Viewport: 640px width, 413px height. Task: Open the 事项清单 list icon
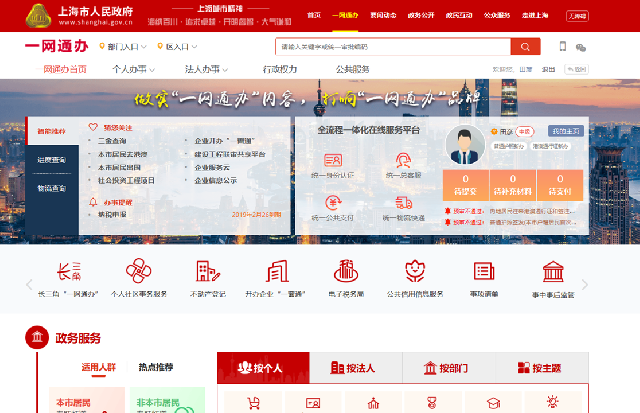[x=484, y=273]
